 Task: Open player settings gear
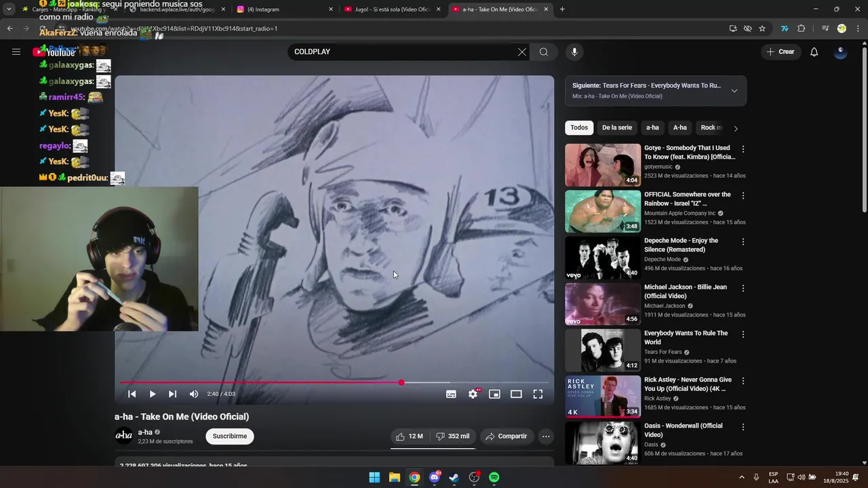[x=473, y=394]
